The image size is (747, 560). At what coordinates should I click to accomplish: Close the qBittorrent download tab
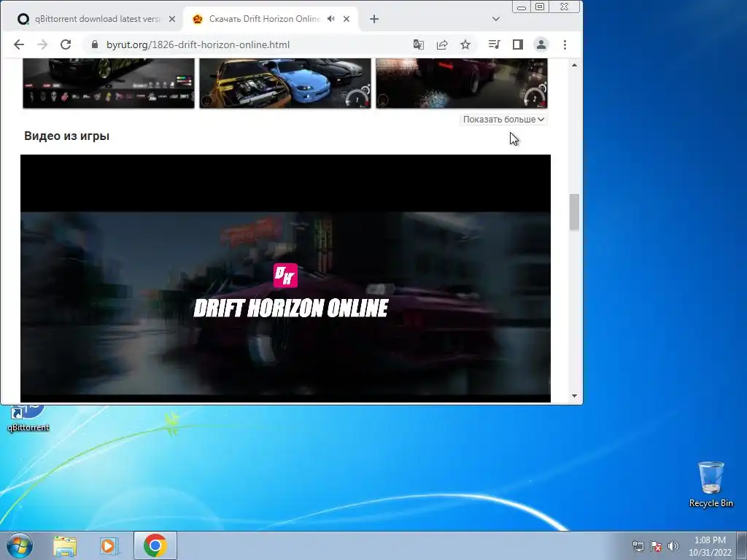pyautogui.click(x=172, y=19)
